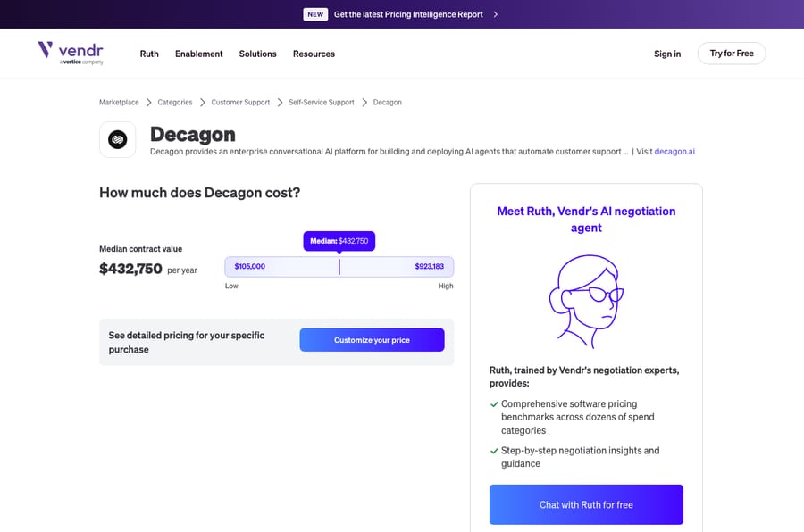Click the Median $432,750 tooltip
804x532 pixels.
[339, 241]
